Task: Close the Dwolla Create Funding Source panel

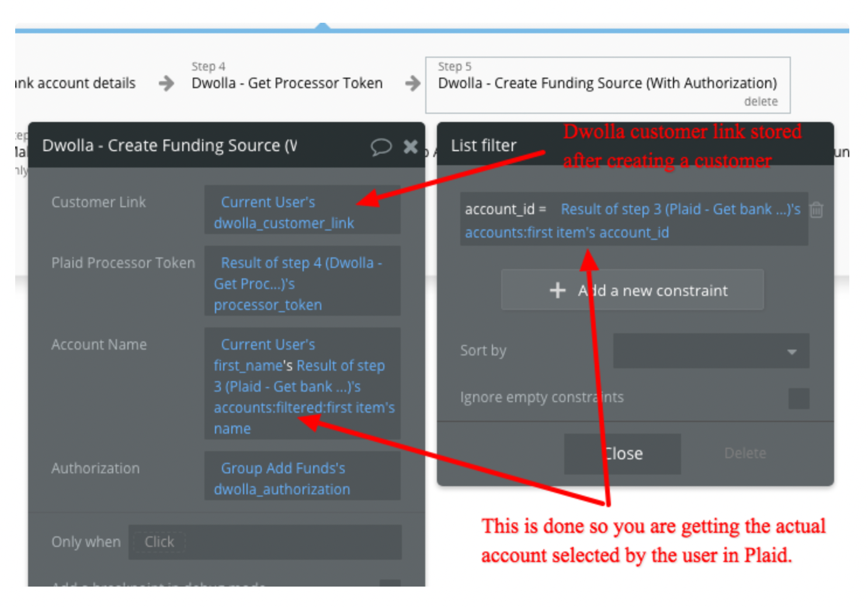Action: point(411,146)
